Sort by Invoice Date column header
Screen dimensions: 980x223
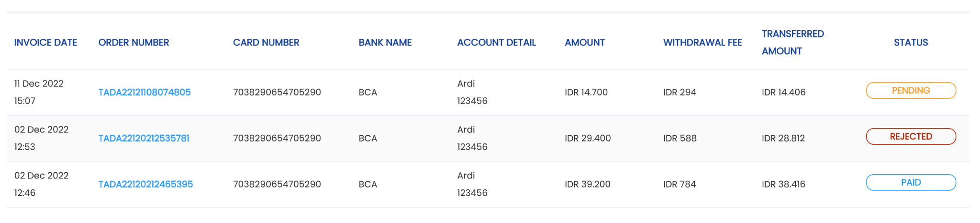click(x=45, y=43)
